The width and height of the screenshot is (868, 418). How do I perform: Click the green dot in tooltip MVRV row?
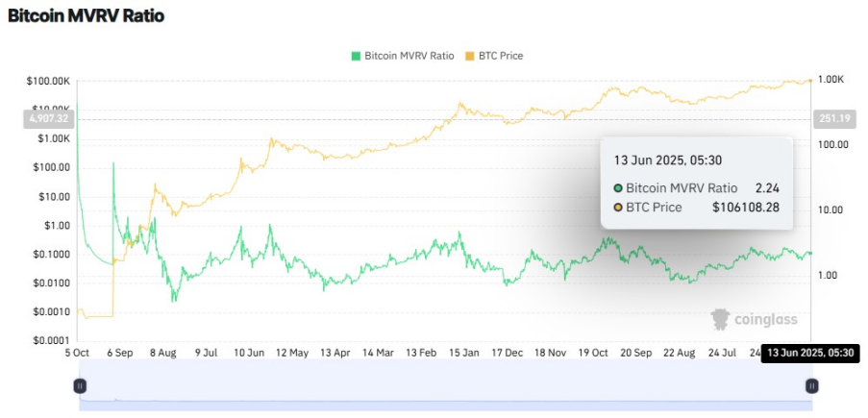618,188
